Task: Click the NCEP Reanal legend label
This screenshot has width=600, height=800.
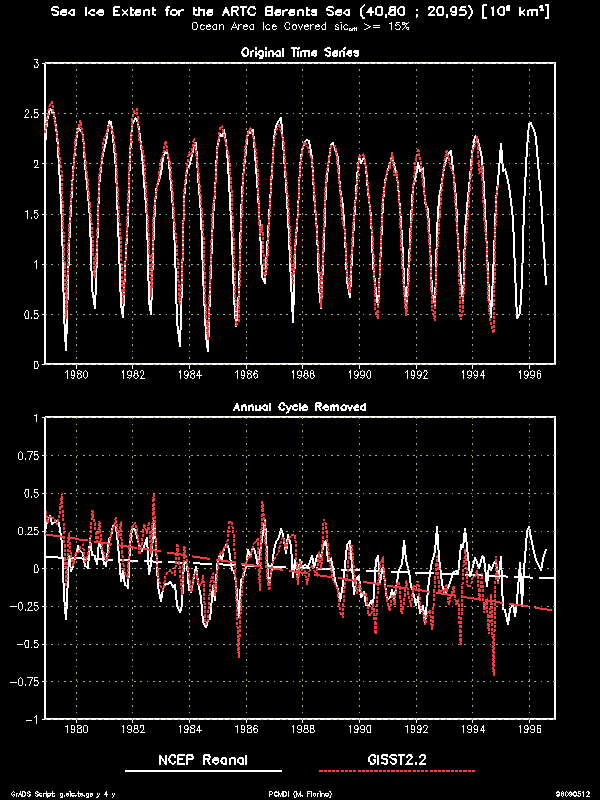Action: [202, 760]
